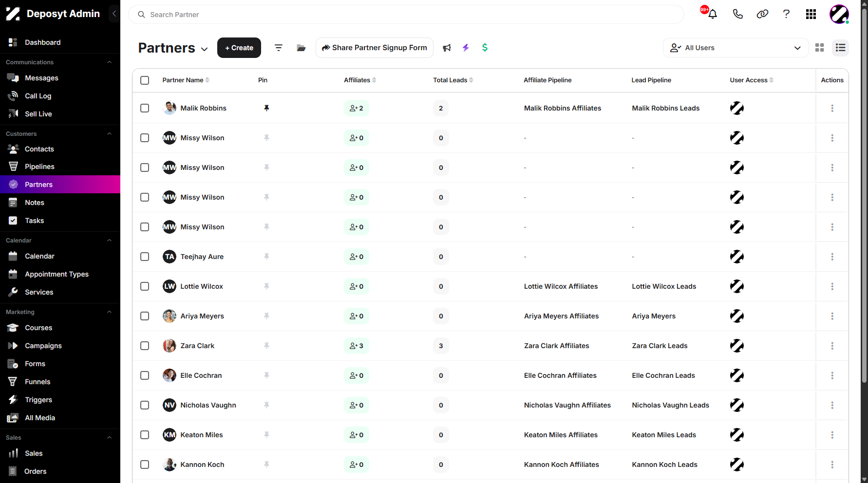Open the All Users dropdown

(736, 48)
